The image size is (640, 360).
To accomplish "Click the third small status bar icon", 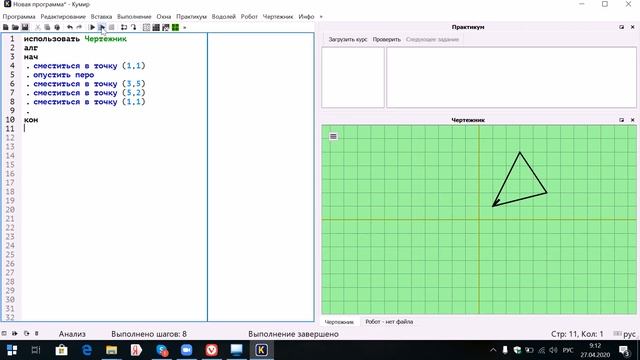I will click(x=27, y=333).
